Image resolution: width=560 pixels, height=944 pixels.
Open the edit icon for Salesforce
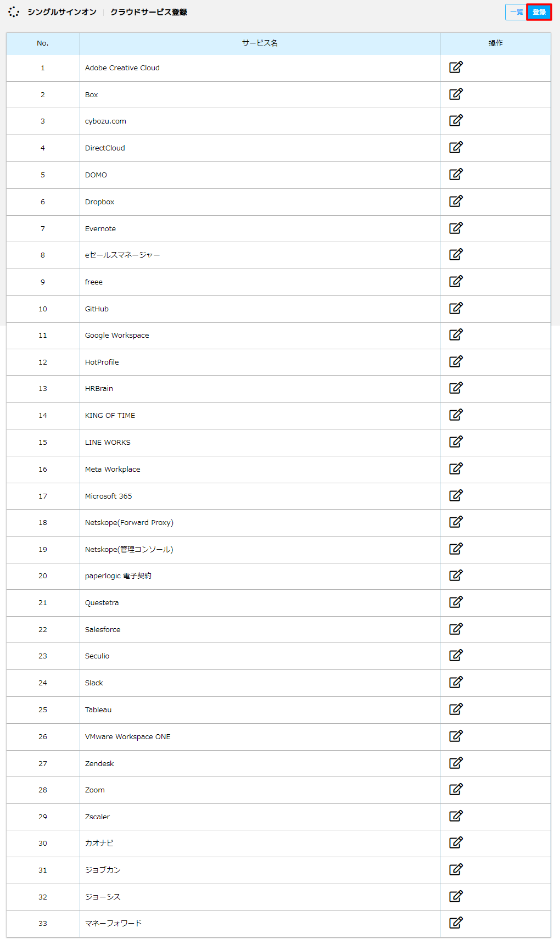pos(456,629)
